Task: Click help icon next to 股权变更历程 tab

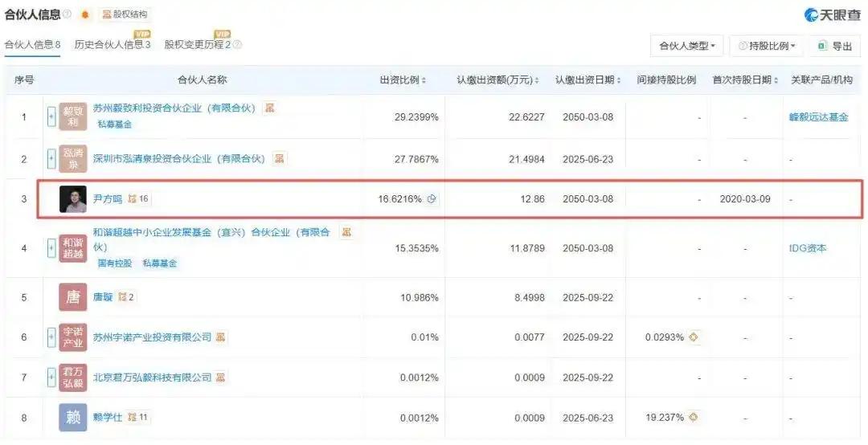Action: click(237, 45)
